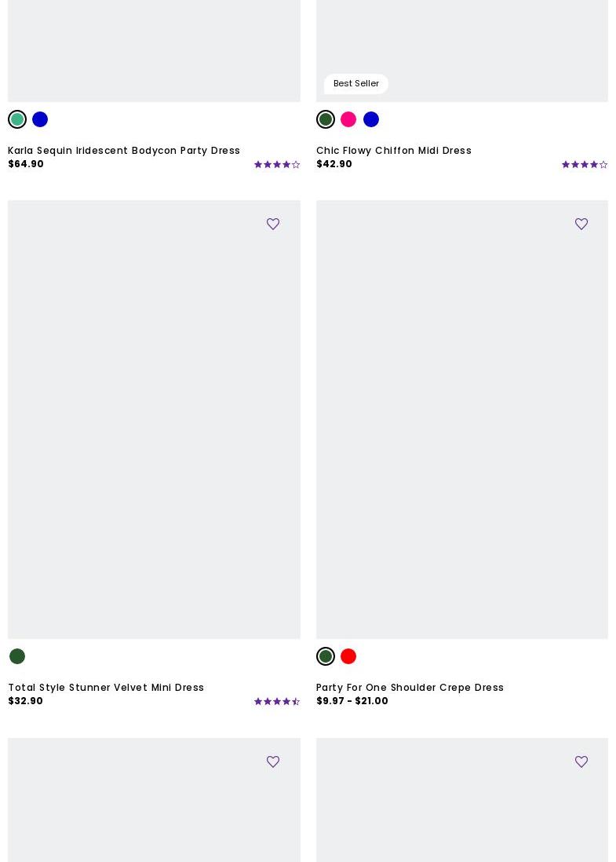This screenshot has width=616, height=862.
Task: Click heart icon on Party For One dress
Action: click(581, 225)
